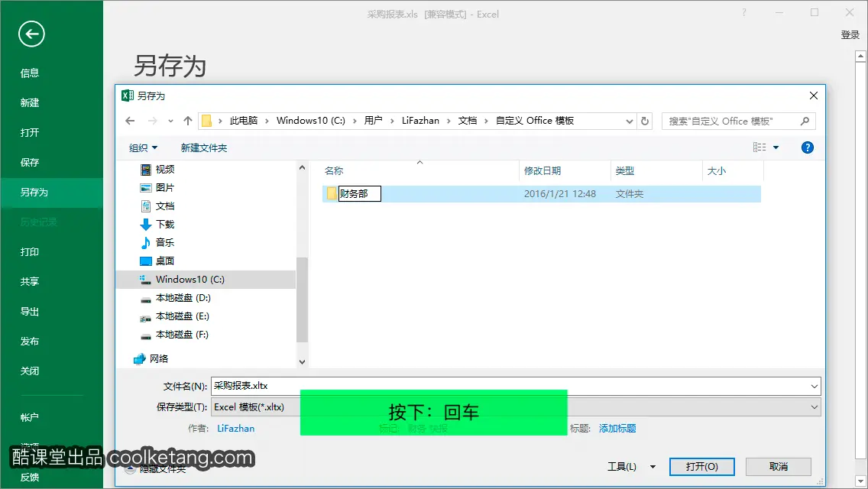Expand the chevron after 文档 in path
The width and height of the screenshot is (868, 489).
tap(486, 121)
